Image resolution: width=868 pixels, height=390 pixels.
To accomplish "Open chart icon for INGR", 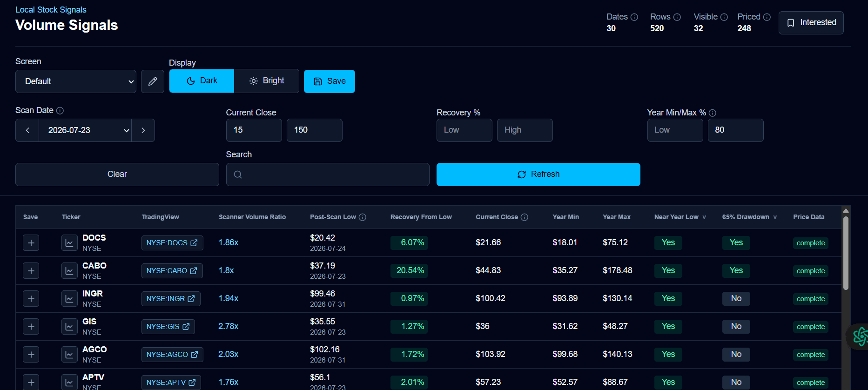I will [69, 299].
